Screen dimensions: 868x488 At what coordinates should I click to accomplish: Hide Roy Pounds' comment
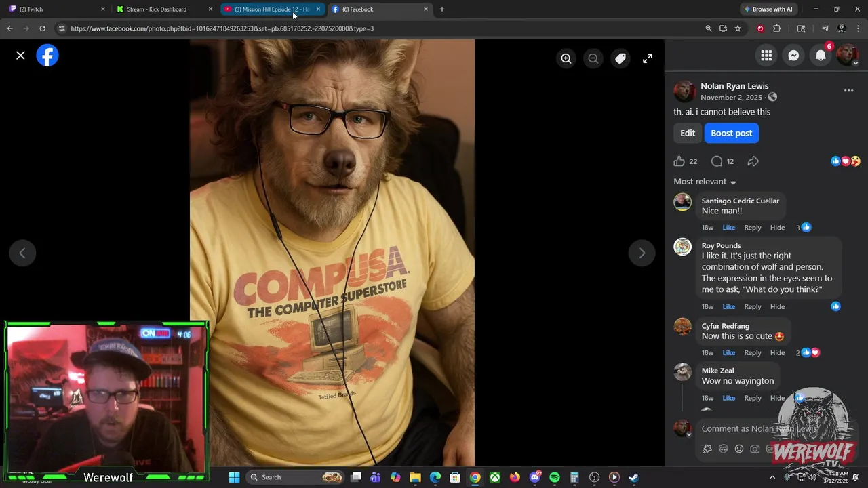tap(777, 307)
